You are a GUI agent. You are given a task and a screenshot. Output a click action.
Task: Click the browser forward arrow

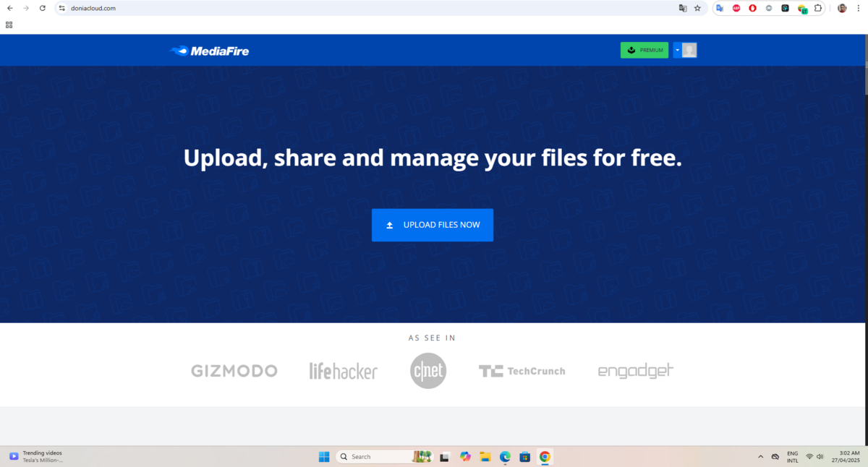point(26,8)
